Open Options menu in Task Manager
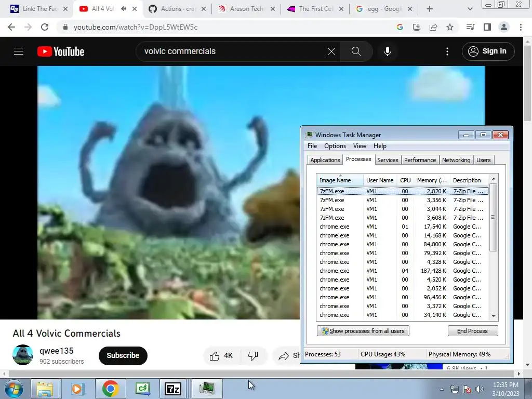The height and width of the screenshot is (399, 532). 335,146
